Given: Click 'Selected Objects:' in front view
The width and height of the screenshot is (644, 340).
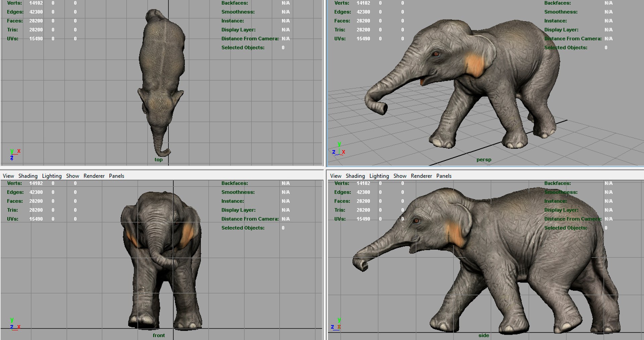Looking at the screenshot, I should (243, 228).
